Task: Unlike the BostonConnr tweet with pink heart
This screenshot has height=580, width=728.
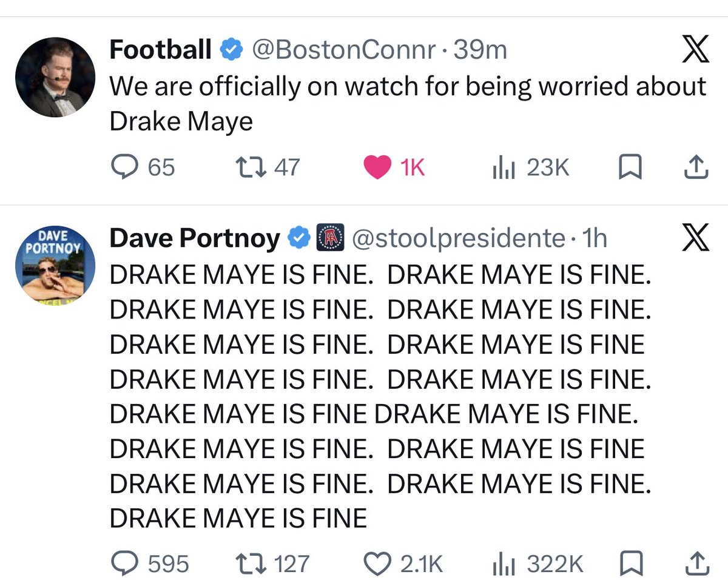Action: [x=394, y=167]
